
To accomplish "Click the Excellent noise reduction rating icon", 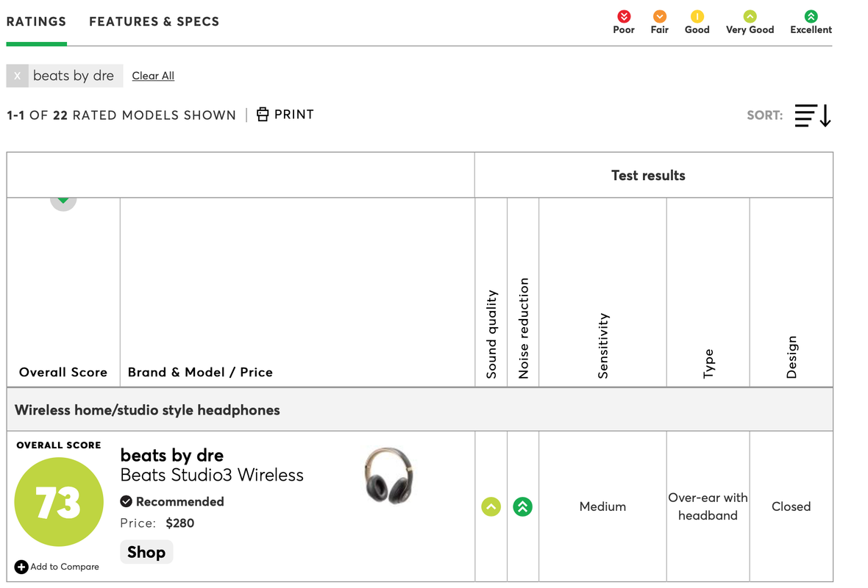I will click(x=522, y=506).
